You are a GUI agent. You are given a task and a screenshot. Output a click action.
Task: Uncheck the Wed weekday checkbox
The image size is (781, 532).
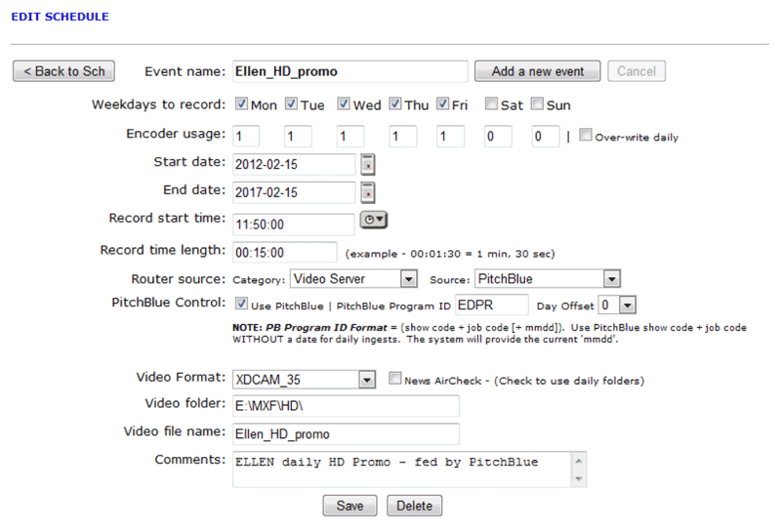(x=344, y=103)
